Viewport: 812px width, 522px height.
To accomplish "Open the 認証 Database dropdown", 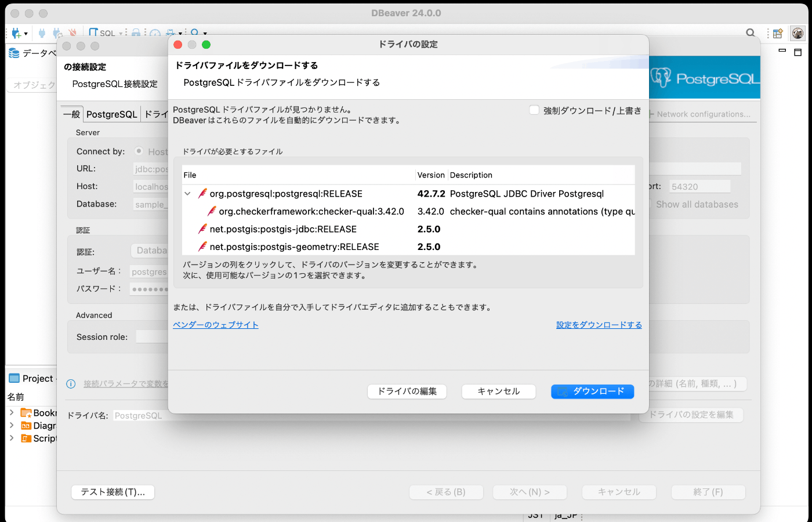I will 150,251.
